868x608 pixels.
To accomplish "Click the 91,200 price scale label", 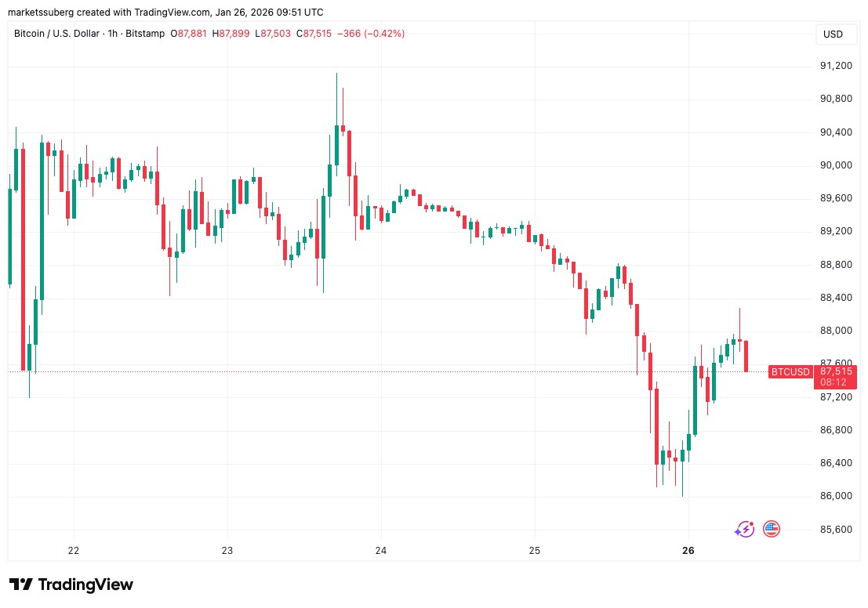I will click(836, 66).
